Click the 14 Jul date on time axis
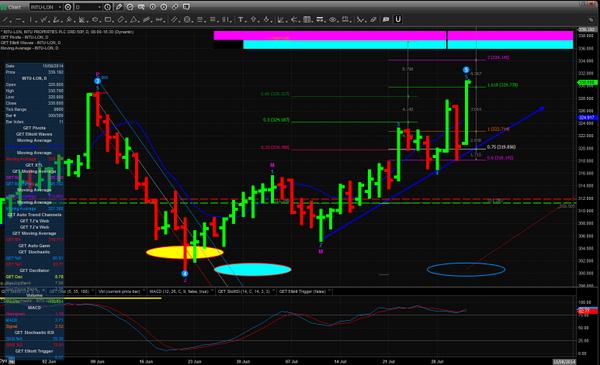The width and height of the screenshot is (600, 365). point(340,361)
